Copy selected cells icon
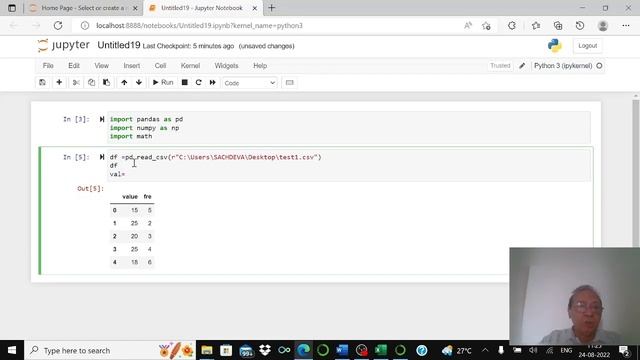The image size is (640, 360). [91, 82]
